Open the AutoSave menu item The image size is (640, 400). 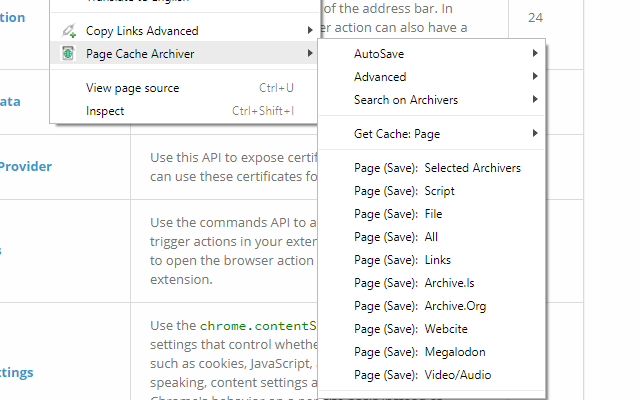431,53
